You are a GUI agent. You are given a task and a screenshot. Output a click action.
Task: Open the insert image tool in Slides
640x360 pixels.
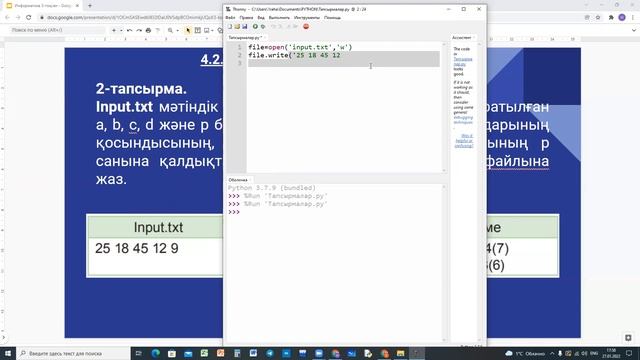tap(207, 30)
